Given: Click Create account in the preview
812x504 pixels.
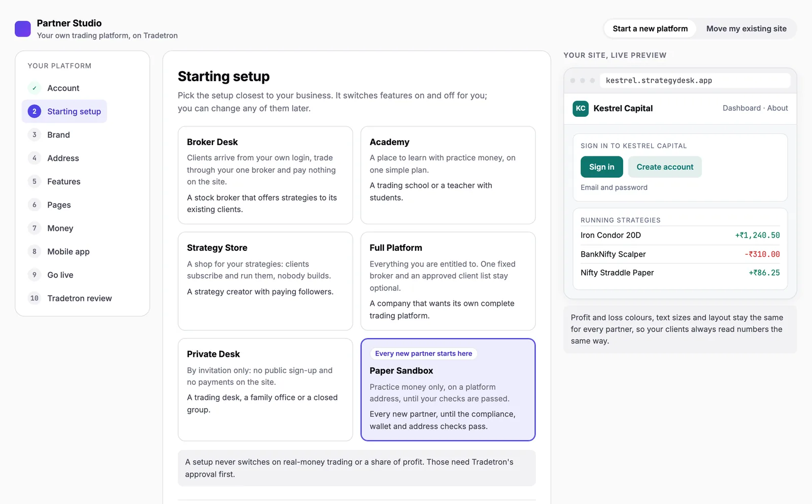Looking at the screenshot, I should pos(665,167).
